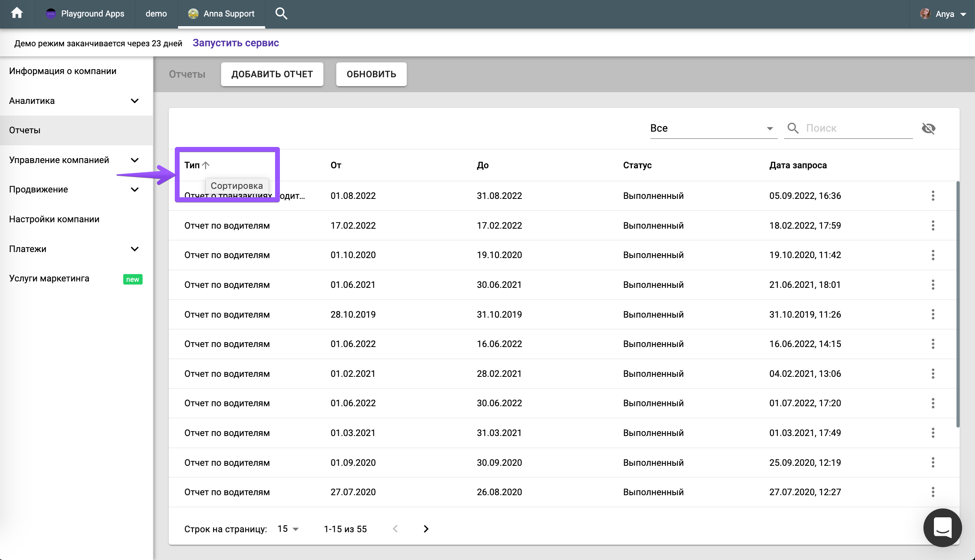
Task: Click the ДОБАВИТЬ ОТЧЕТ button
Action: point(272,74)
